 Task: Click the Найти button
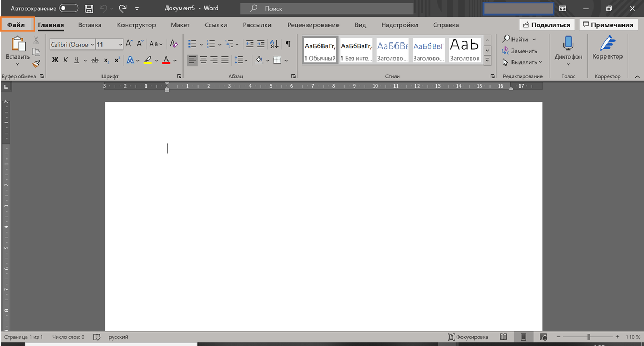pyautogui.click(x=519, y=39)
